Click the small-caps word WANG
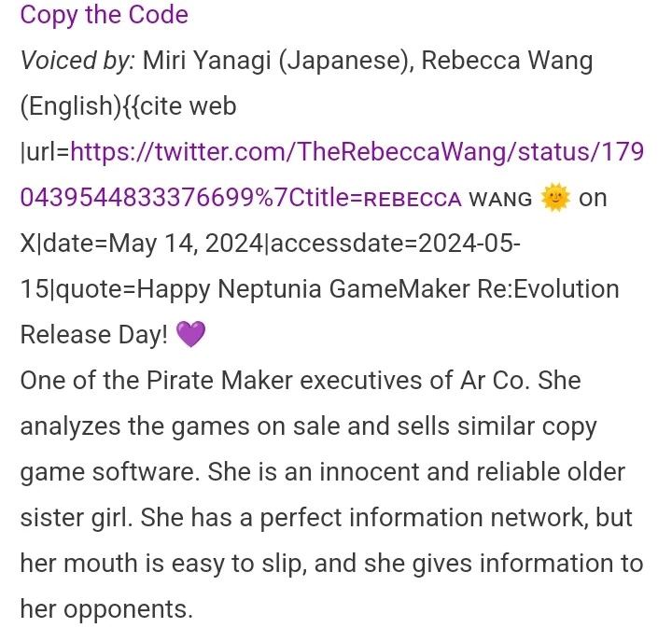 coord(500,199)
